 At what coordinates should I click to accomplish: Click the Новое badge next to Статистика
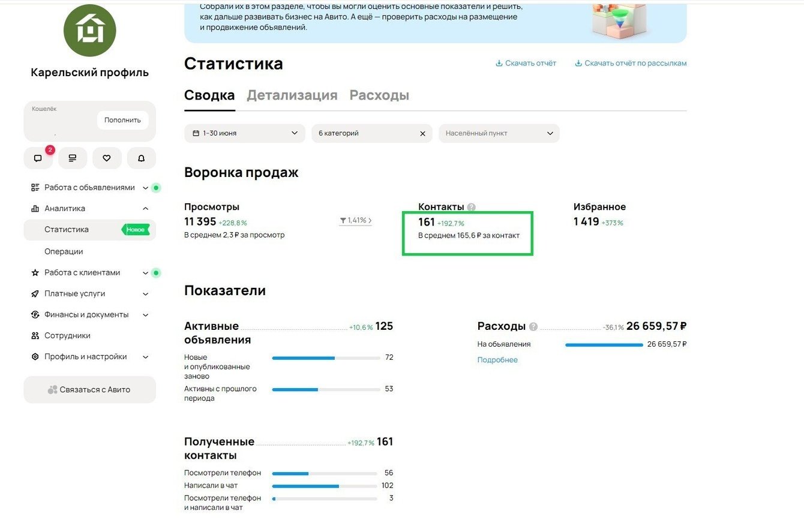click(x=136, y=230)
